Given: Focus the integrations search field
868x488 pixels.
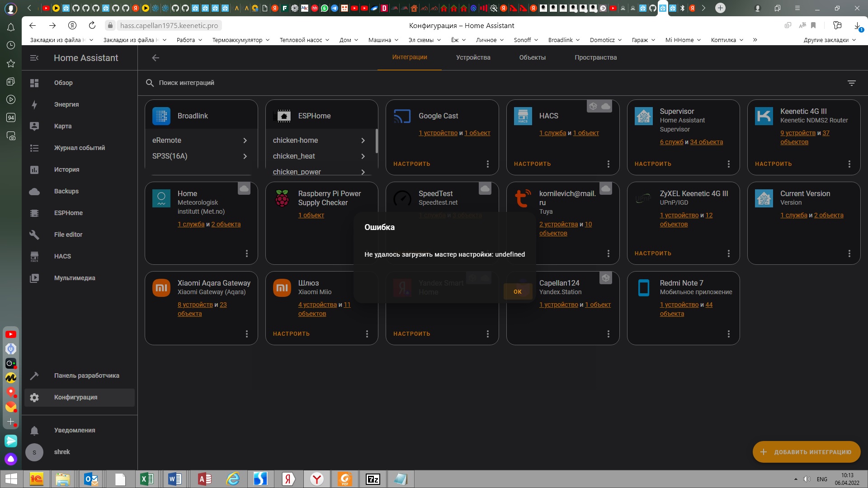Looking at the screenshot, I should (x=493, y=83).
